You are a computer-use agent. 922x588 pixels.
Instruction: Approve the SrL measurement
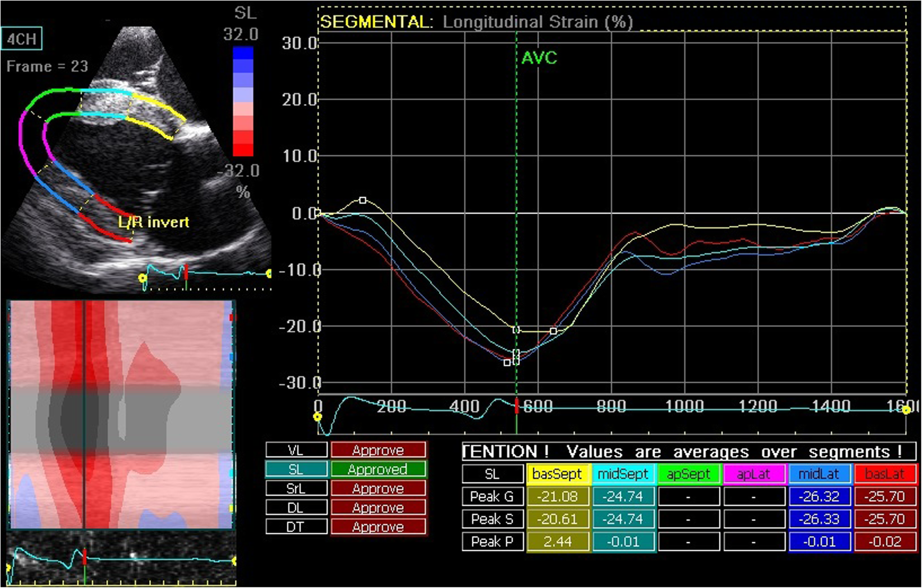point(378,488)
